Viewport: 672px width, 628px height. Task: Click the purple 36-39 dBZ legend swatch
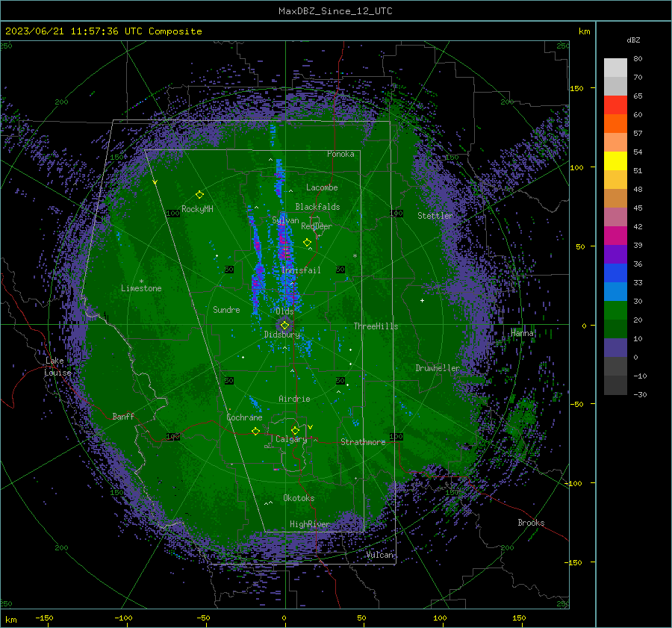coord(615,254)
